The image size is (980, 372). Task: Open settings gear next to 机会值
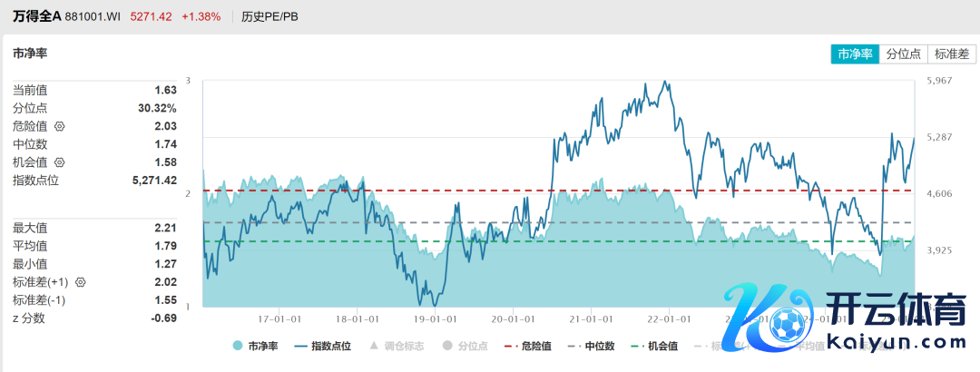click(x=60, y=162)
